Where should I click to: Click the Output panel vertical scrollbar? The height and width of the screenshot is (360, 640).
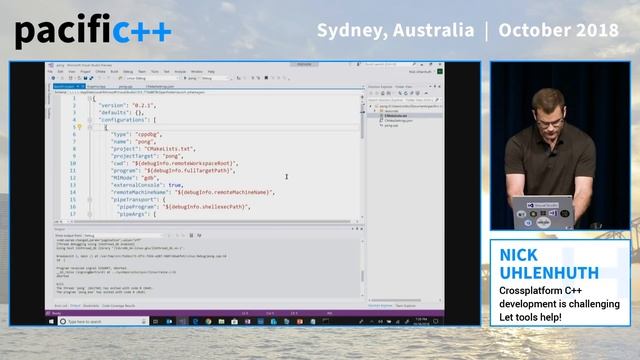pos(362,269)
